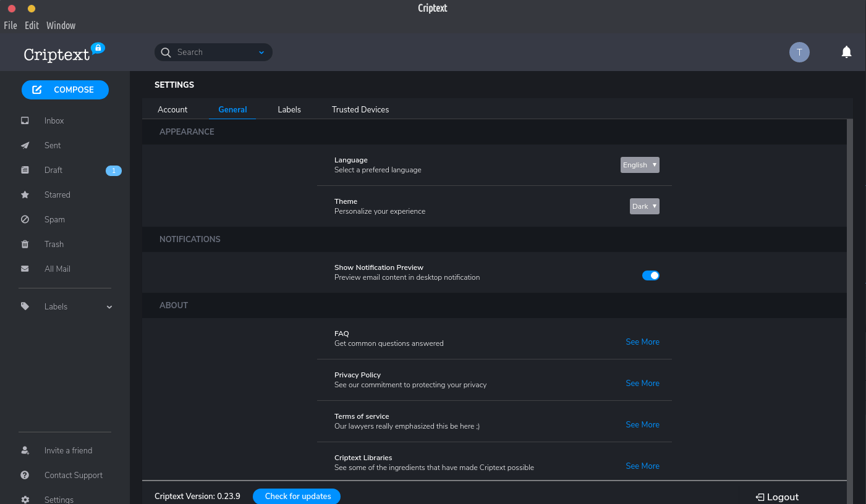Image resolution: width=866 pixels, height=504 pixels.
Task: Open the Account settings tab
Action: coord(172,110)
